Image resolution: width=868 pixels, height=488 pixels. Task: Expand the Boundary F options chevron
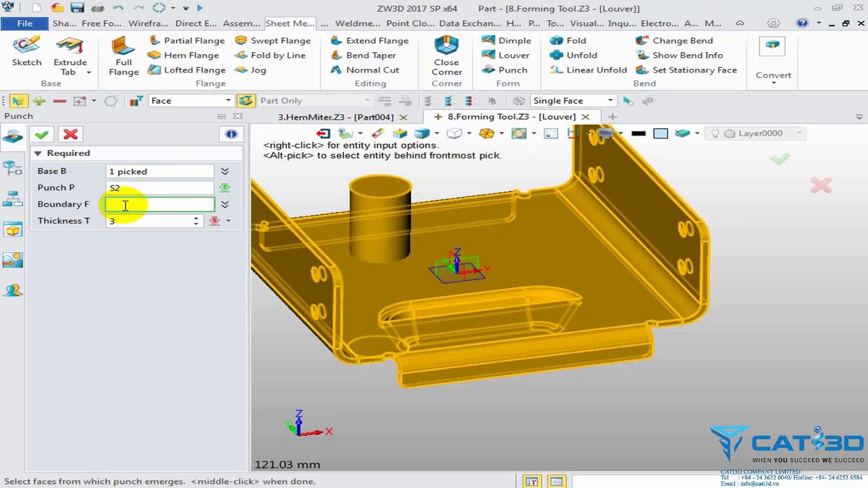[x=224, y=204]
